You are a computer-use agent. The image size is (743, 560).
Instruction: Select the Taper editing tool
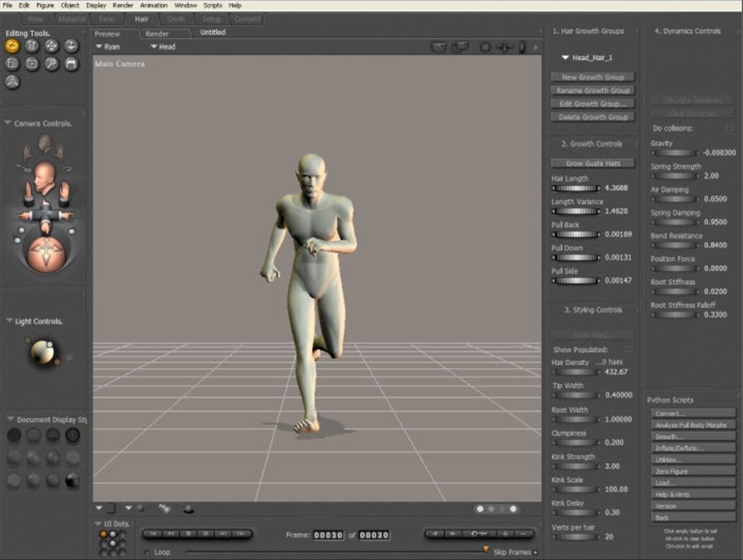(31, 64)
